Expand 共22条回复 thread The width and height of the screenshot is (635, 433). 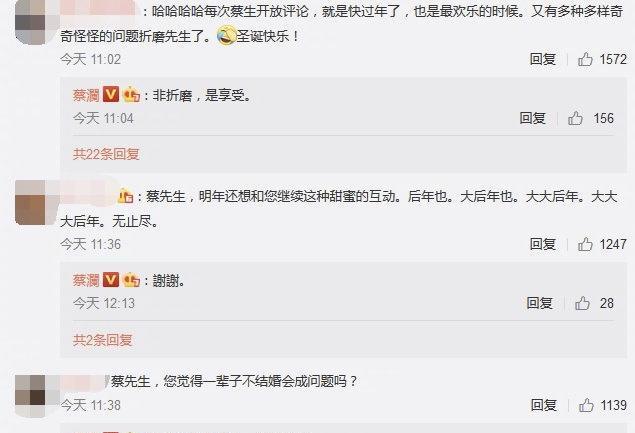pos(106,154)
